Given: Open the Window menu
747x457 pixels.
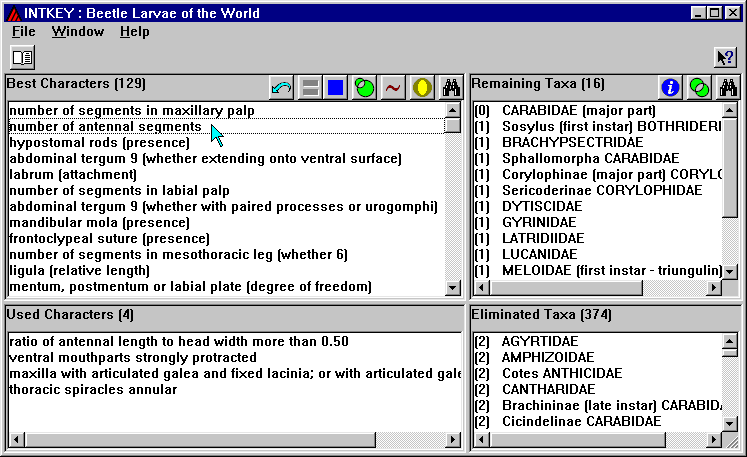Looking at the screenshot, I should pos(78,31).
